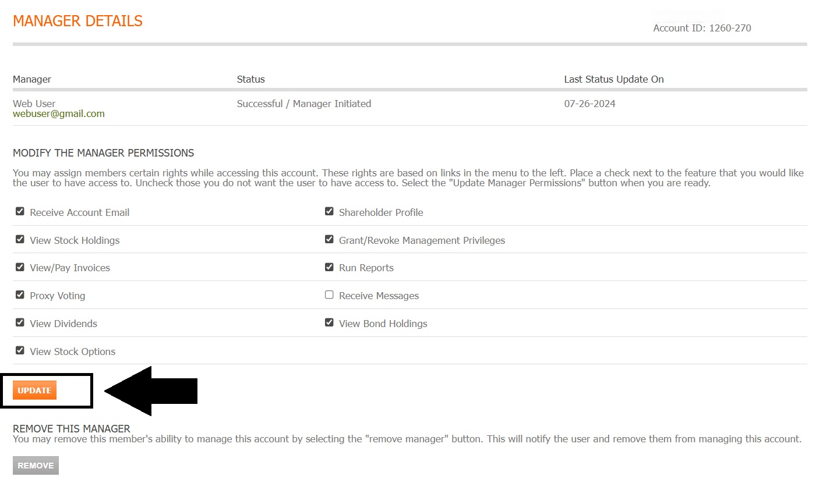830x504 pixels.
Task: Toggle the Run Reports checkbox
Action: coord(329,267)
